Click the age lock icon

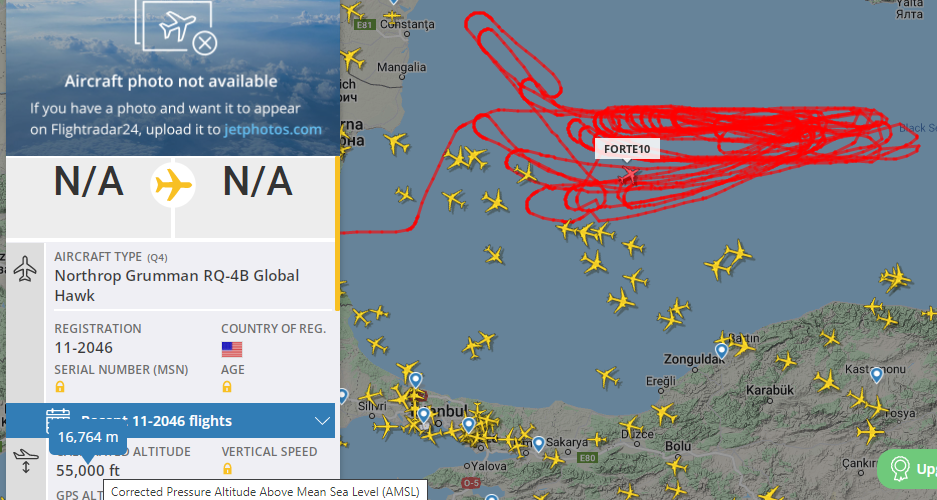226,387
